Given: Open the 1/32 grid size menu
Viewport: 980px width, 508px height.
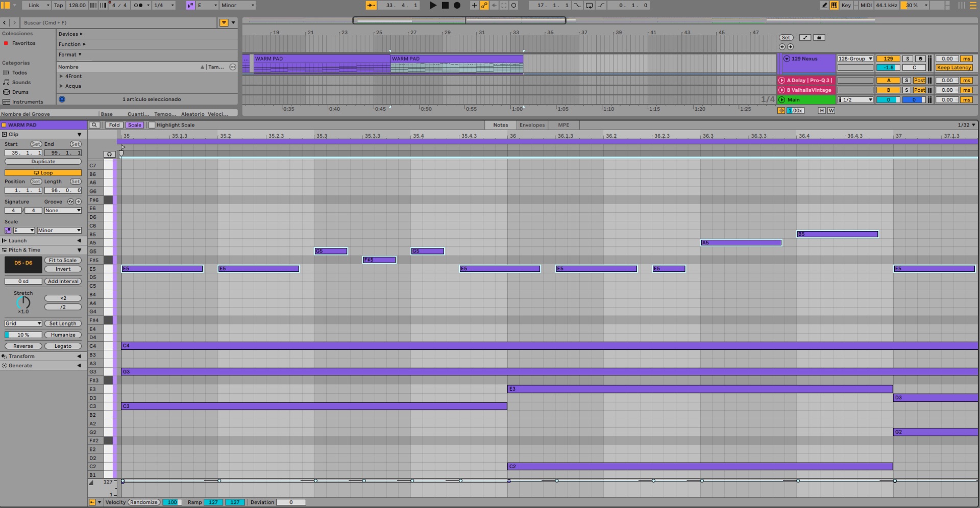Looking at the screenshot, I should (x=966, y=125).
